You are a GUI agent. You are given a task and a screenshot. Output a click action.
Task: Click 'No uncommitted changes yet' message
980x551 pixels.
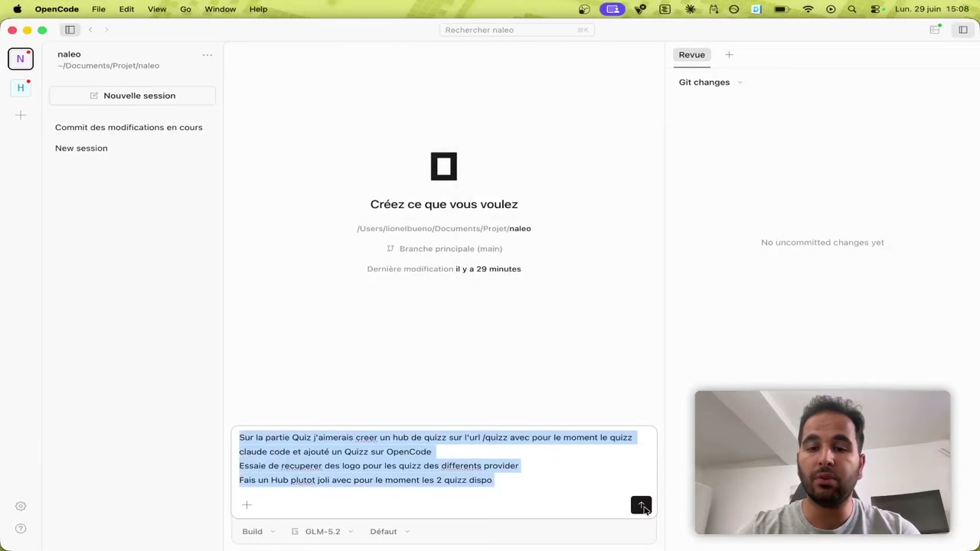pos(822,243)
